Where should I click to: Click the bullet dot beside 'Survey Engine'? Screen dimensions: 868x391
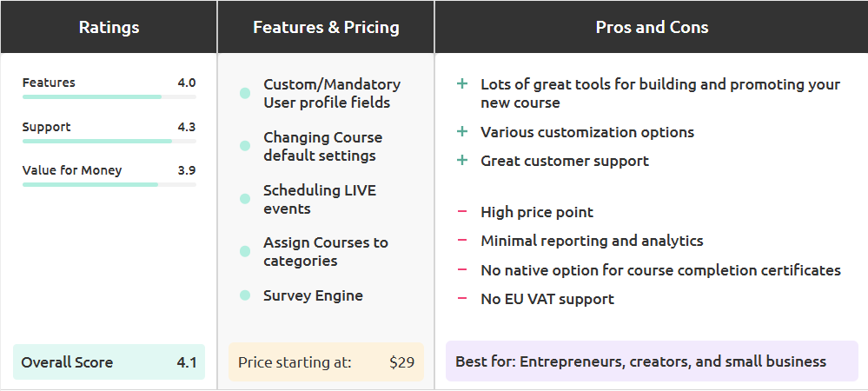(245, 295)
